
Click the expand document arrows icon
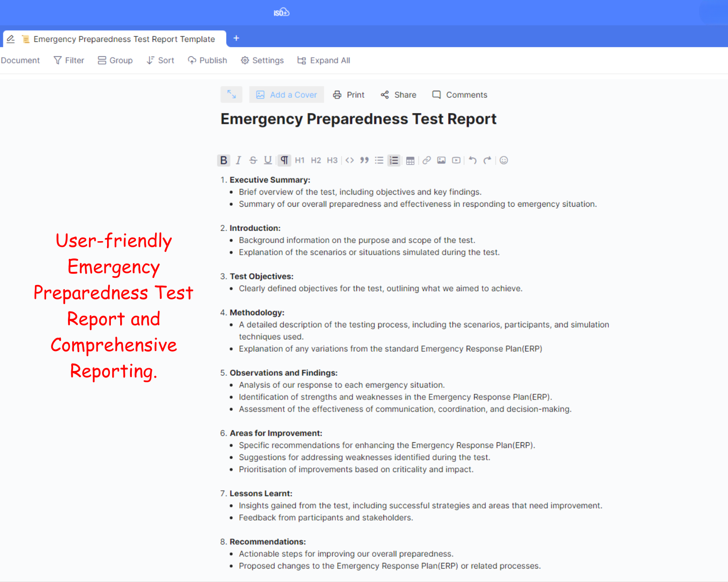231,95
